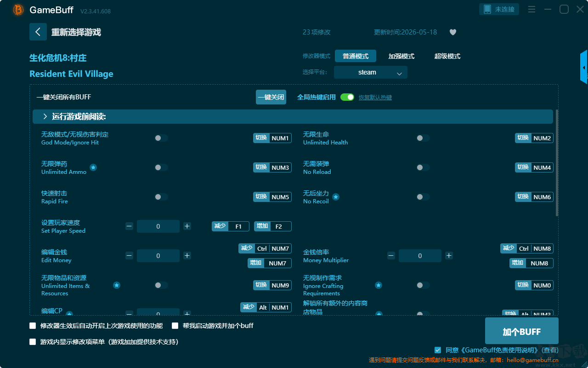Toggle Ignore Crafting Requirements switch
588x368 pixels.
[423, 285]
